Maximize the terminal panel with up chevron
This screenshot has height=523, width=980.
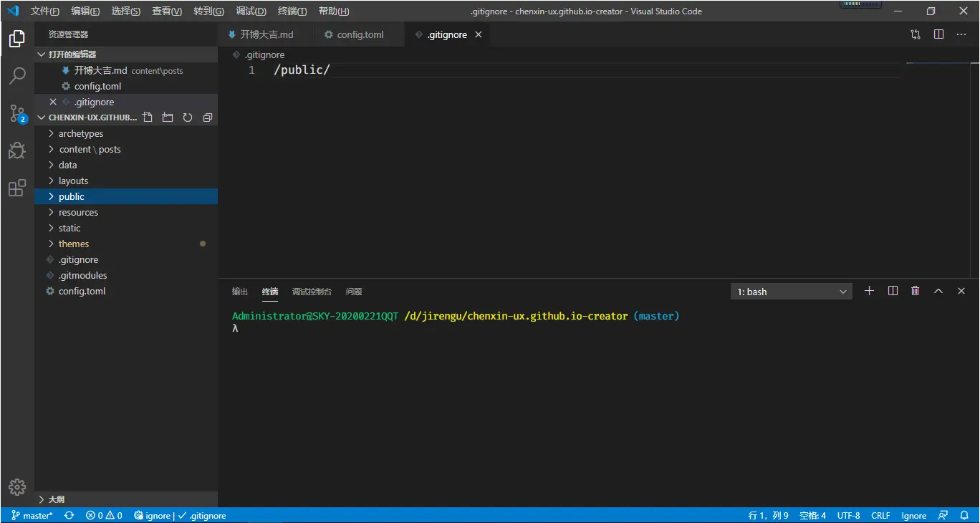click(x=938, y=291)
